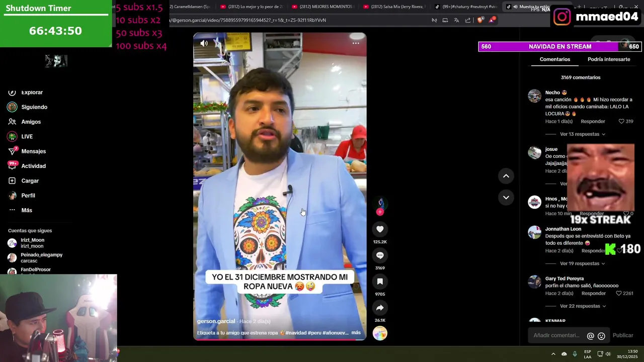Screen dimensions: 644x362
Task: Open Mensajes in the sidebar
Action: 33,151
